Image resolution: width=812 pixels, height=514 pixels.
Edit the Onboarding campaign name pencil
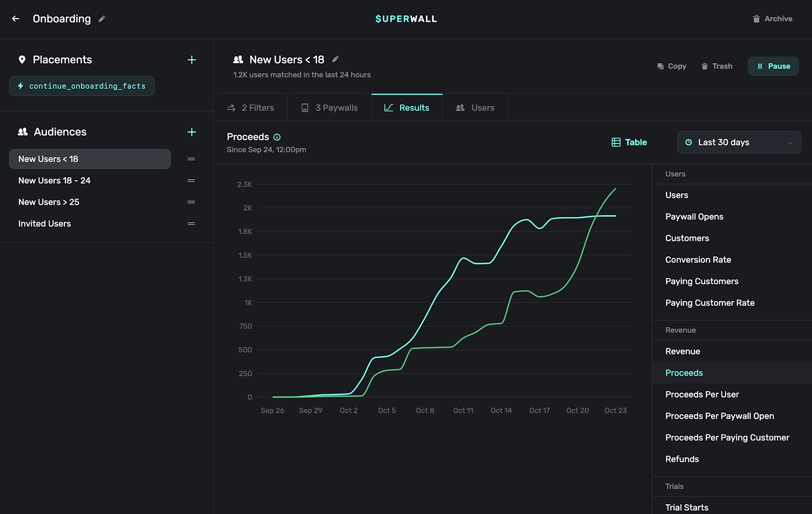coord(101,19)
